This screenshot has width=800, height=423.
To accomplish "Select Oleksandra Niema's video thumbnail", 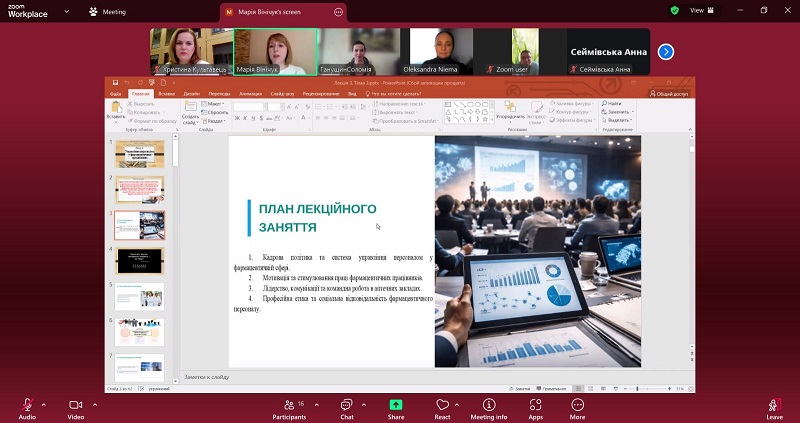I will [x=437, y=51].
